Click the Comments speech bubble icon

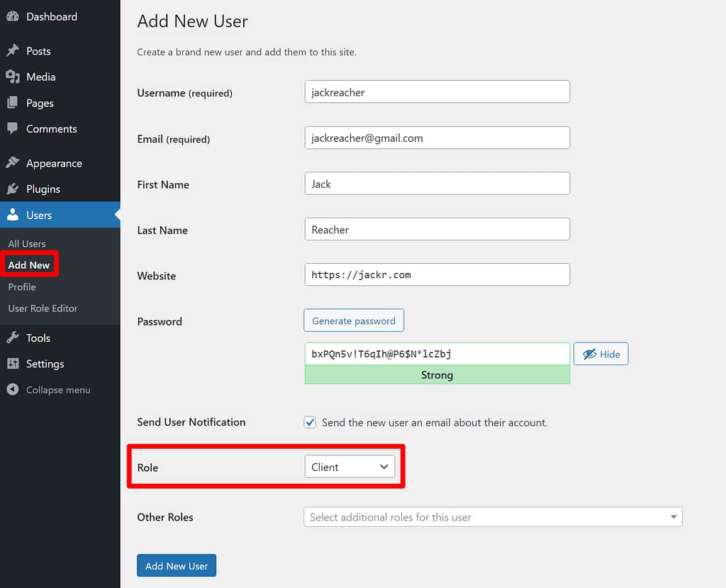tap(13, 128)
